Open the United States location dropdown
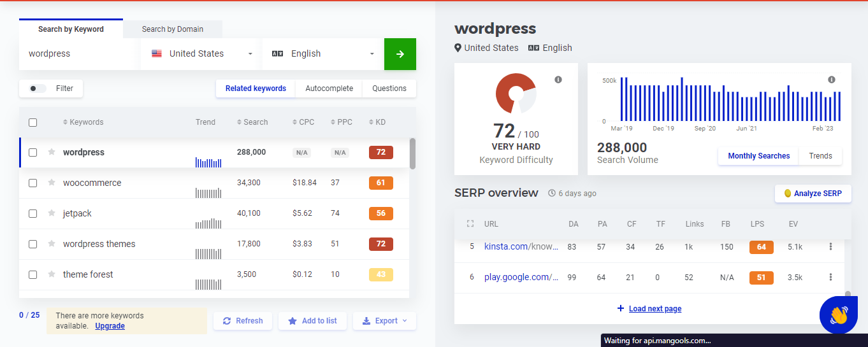 [201, 54]
